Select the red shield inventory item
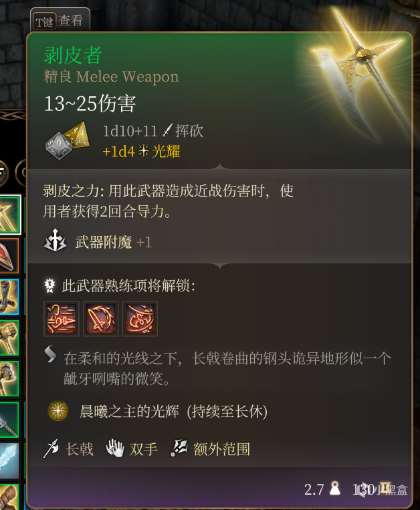Viewport: 420px width, 510px height. tap(9, 255)
